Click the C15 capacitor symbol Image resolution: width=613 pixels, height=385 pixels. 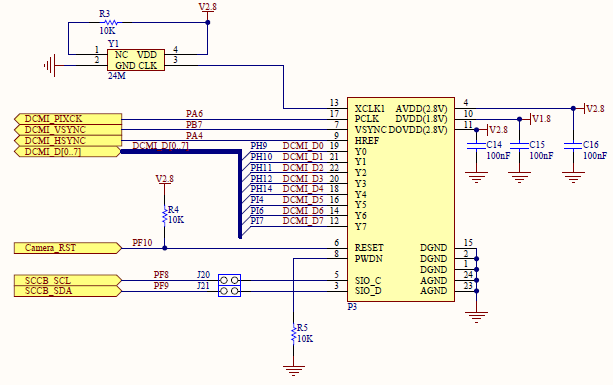pyautogui.click(x=519, y=146)
